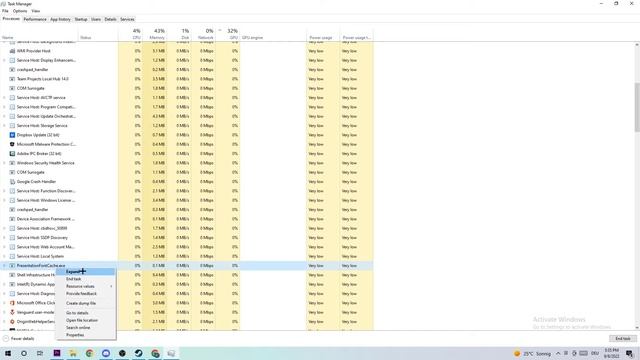The image size is (640, 360).
Task: Open File Explorer from the taskbar
Action: coord(73,353)
